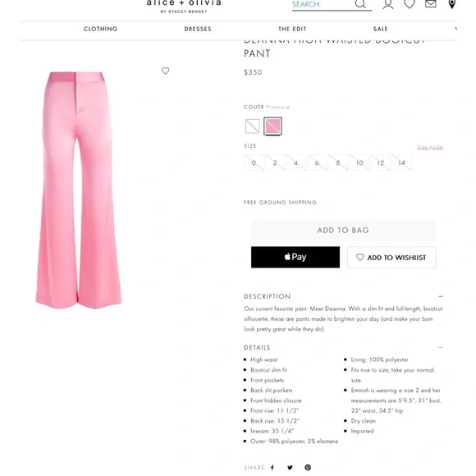This screenshot has width=476, height=476.
Task: Open the account profile icon
Action: click(x=388, y=4)
